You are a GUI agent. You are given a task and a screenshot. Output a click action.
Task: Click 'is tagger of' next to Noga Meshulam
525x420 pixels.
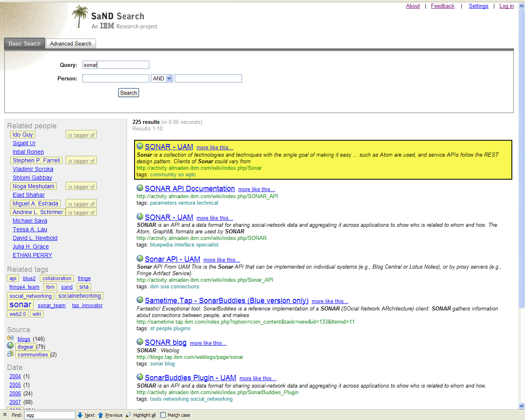(81, 187)
